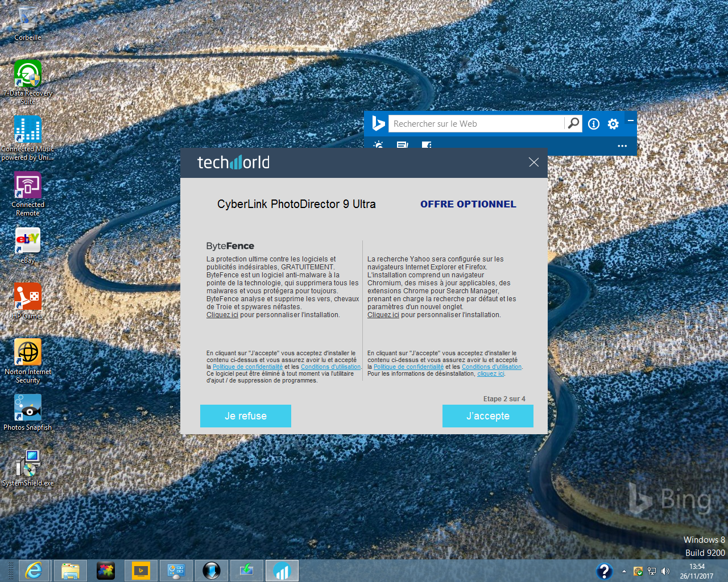Select the eBay desktop shortcut
The width and height of the screenshot is (728, 582).
27,246
